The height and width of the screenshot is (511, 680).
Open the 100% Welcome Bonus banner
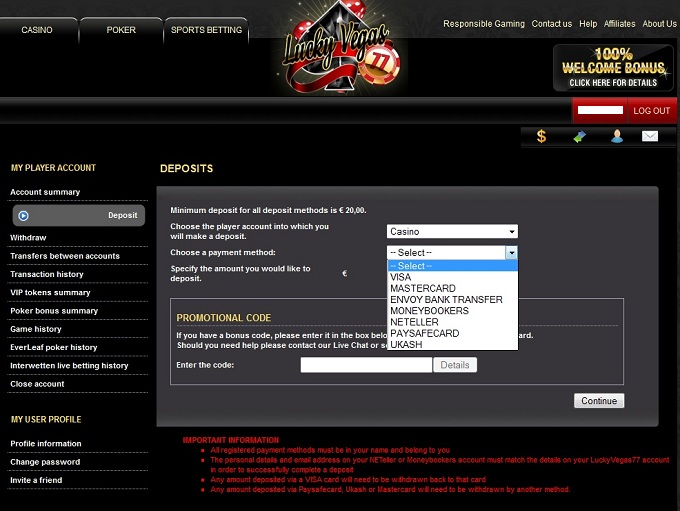point(614,67)
